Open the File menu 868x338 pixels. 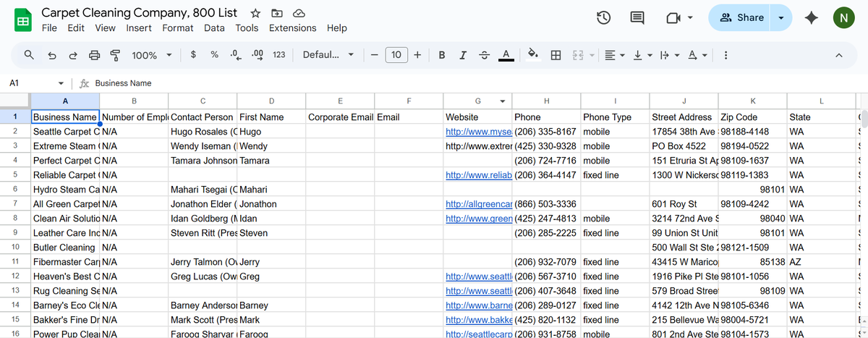49,28
